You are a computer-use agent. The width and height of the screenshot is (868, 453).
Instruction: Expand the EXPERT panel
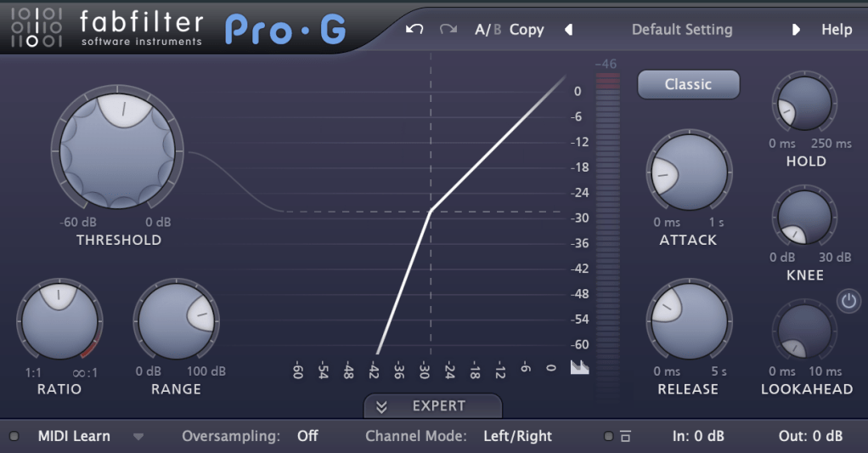432,406
